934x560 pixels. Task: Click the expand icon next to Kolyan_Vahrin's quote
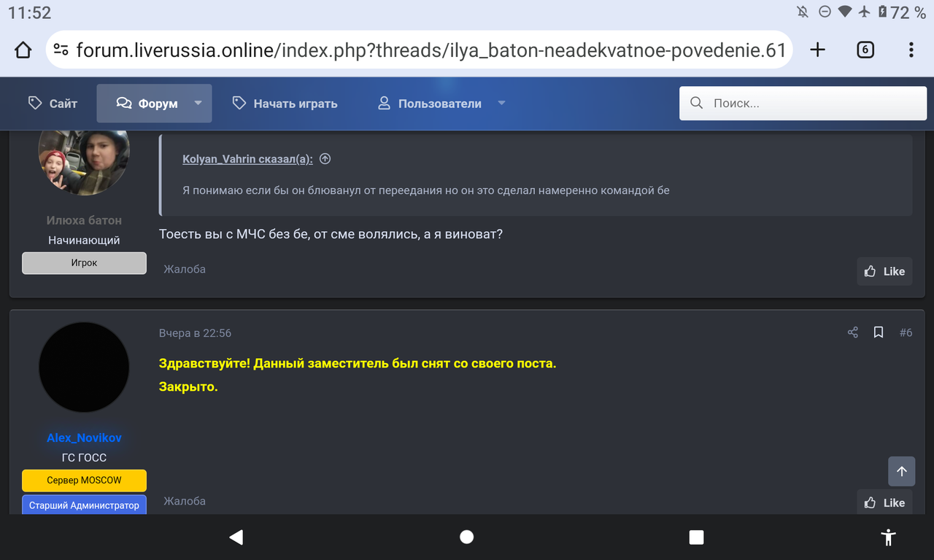[325, 158]
